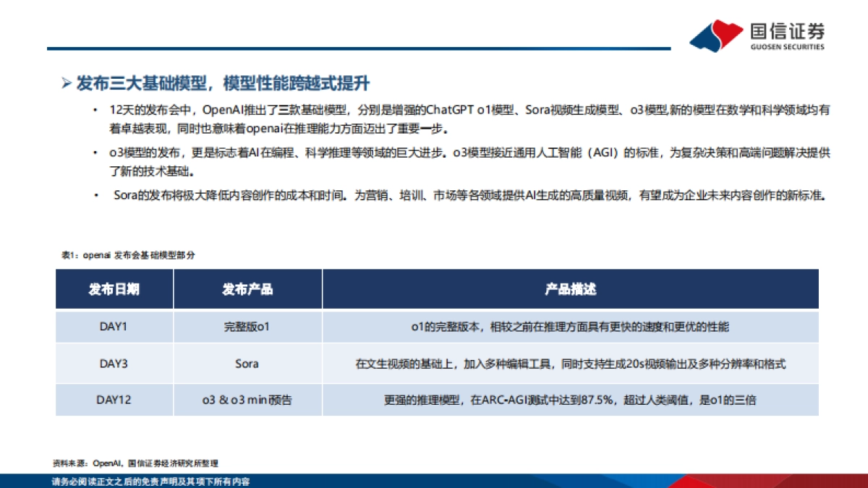Select the first bullet point dot
The width and height of the screenshot is (868, 488).
click(94, 111)
